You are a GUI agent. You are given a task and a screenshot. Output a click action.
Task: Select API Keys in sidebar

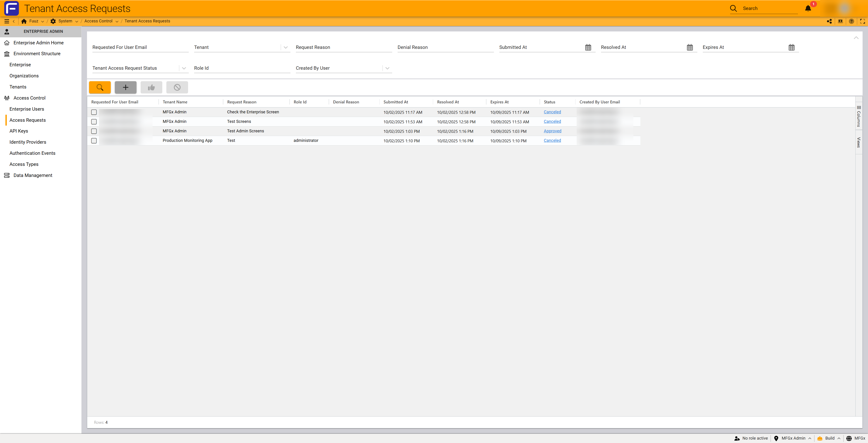tap(19, 131)
